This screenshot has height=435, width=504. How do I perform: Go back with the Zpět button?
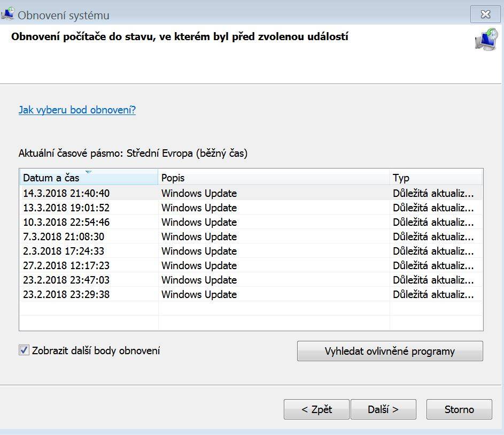click(316, 409)
